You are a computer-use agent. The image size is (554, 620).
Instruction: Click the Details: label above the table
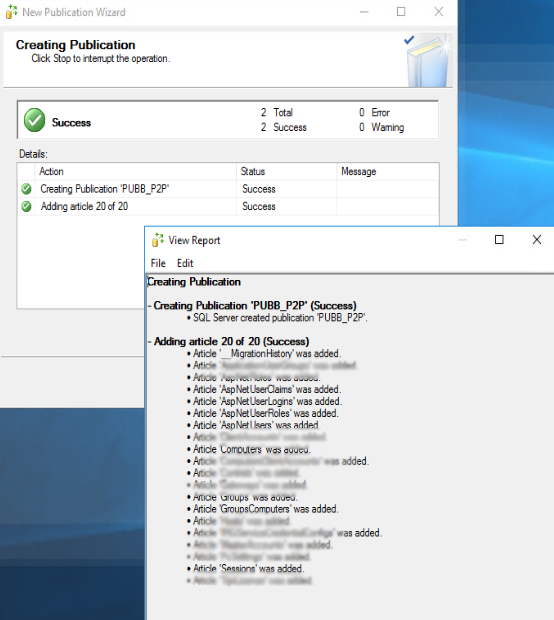33,154
